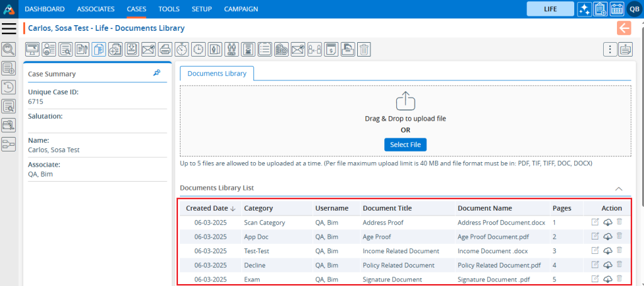
Task: Open the calendar icon in the top bar
Action: tap(616, 9)
